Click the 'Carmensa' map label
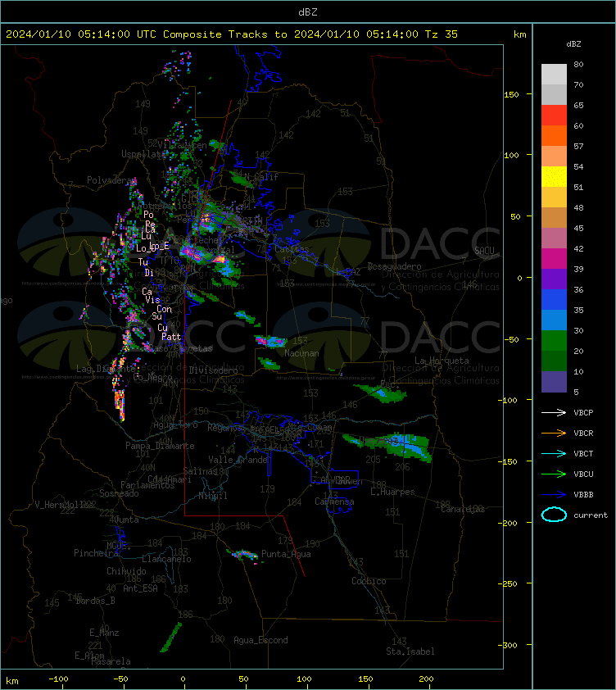This screenshot has height=690, width=616. (334, 502)
